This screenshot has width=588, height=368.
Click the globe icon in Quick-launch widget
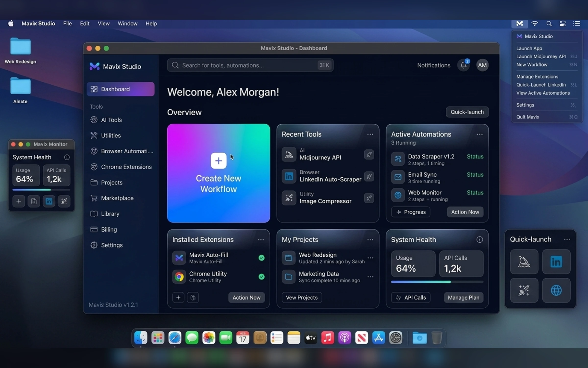[x=556, y=290]
